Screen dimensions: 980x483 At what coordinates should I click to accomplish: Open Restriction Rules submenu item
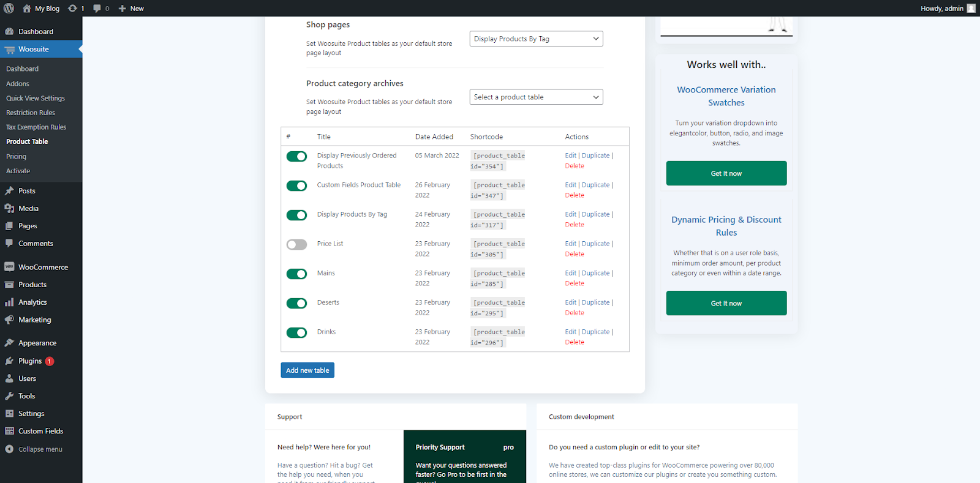[x=31, y=113]
